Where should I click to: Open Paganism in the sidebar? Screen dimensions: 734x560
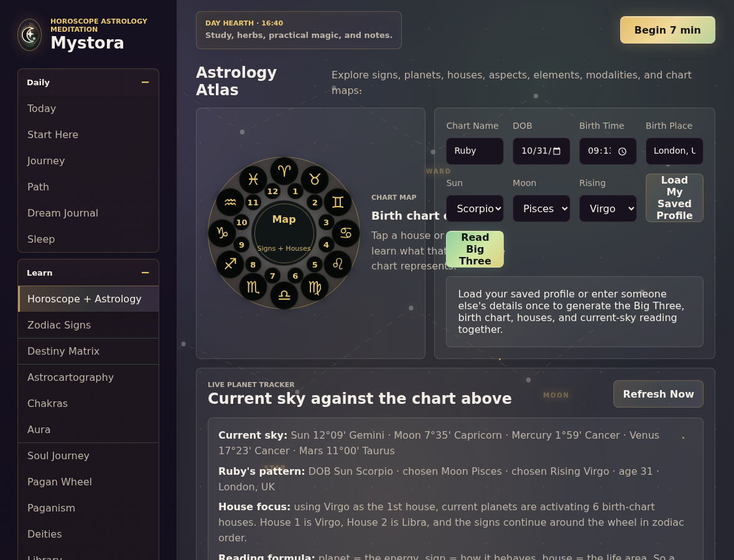[88, 508]
